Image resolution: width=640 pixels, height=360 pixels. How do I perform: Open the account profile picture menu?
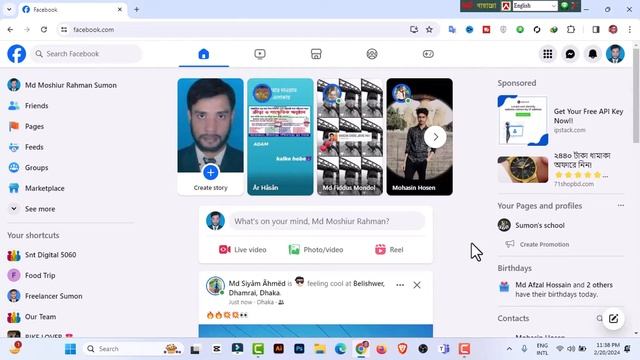pos(615,54)
